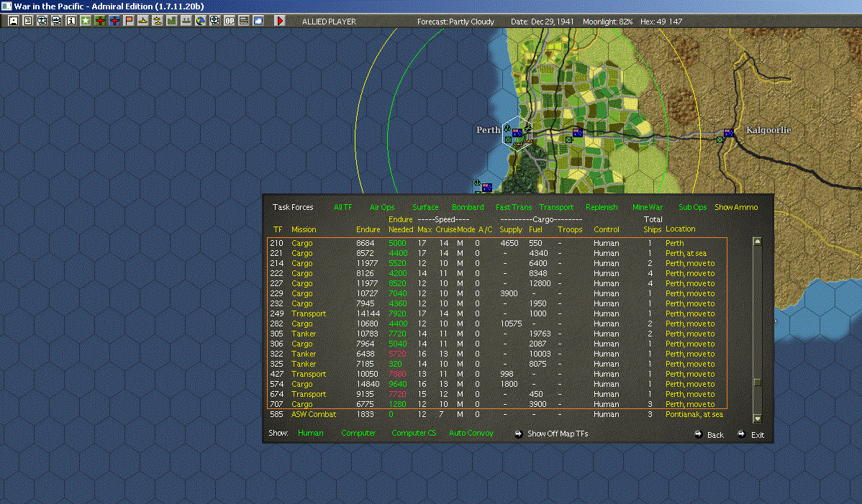The image size is (862, 504).
Task: Toggle the Replenish filter
Action: pyautogui.click(x=602, y=207)
